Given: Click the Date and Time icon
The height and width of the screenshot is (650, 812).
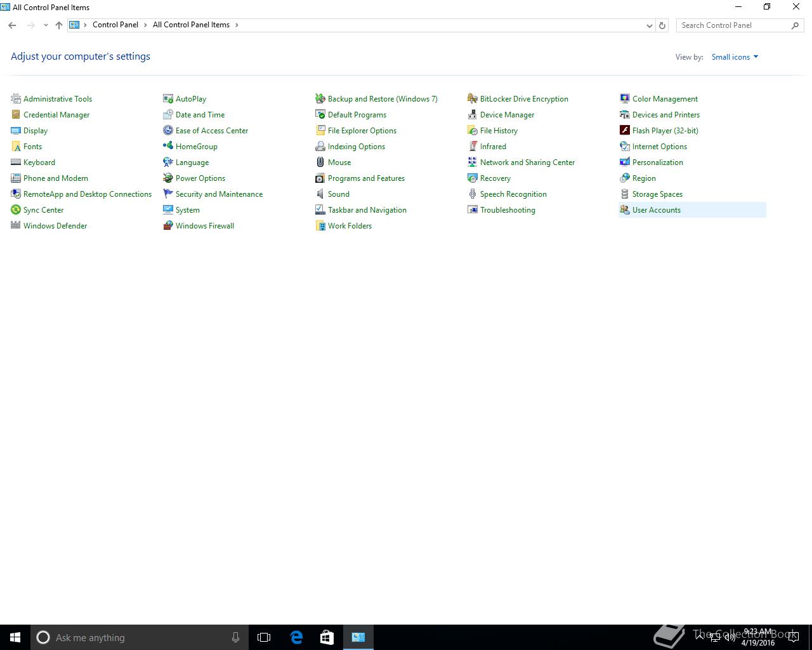Looking at the screenshot, I should coord(168,114).
